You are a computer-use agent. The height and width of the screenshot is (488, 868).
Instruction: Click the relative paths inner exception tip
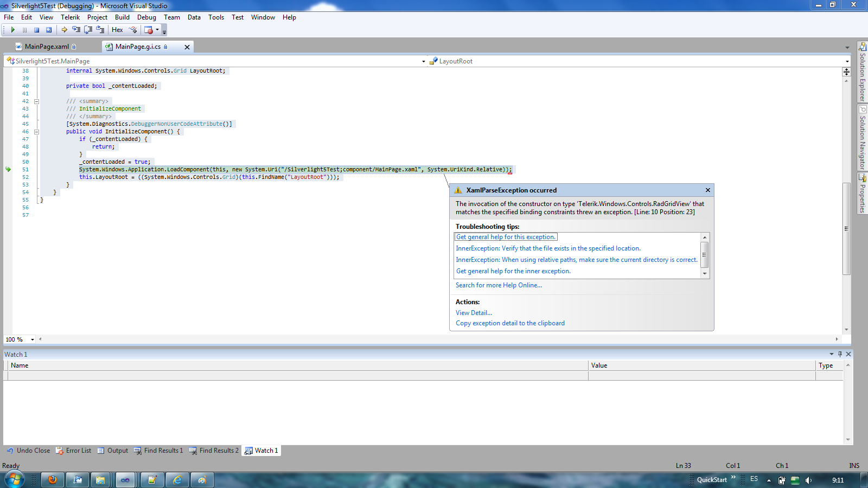point(577,260)
